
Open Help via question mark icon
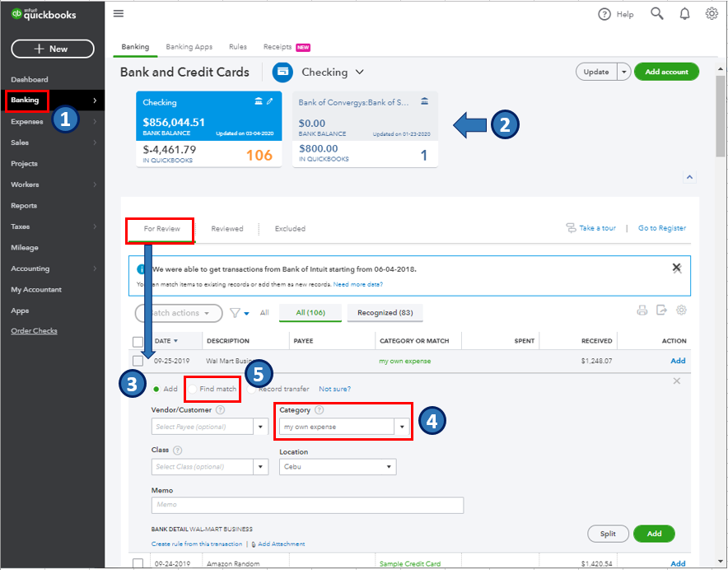click(x=604, y=14)
